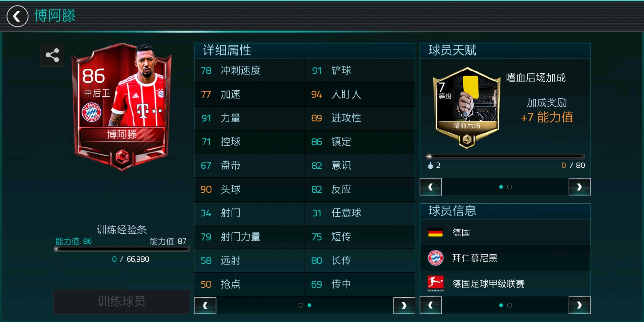Advance 球员信息 panel to next page

[x=579, y=305]
